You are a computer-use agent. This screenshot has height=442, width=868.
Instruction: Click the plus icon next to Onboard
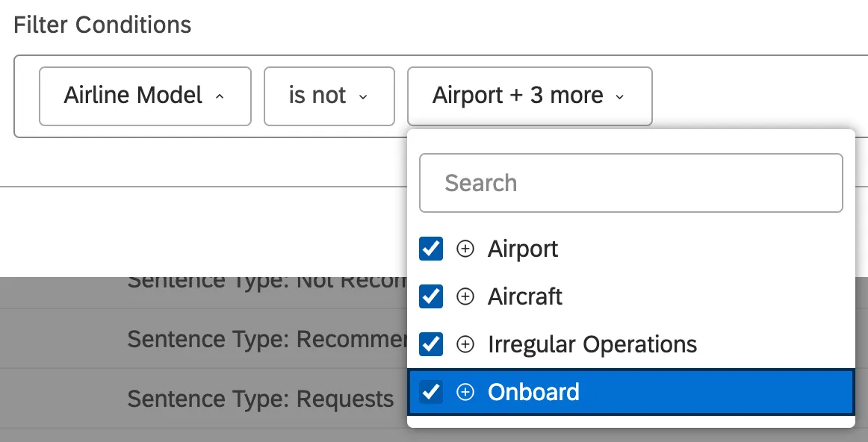coord(465,392)
